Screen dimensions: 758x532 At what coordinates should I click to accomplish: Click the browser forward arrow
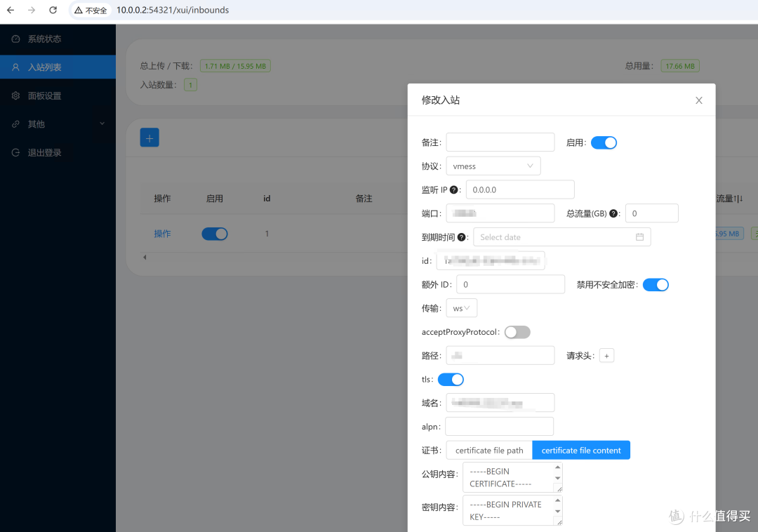(32, 10)
